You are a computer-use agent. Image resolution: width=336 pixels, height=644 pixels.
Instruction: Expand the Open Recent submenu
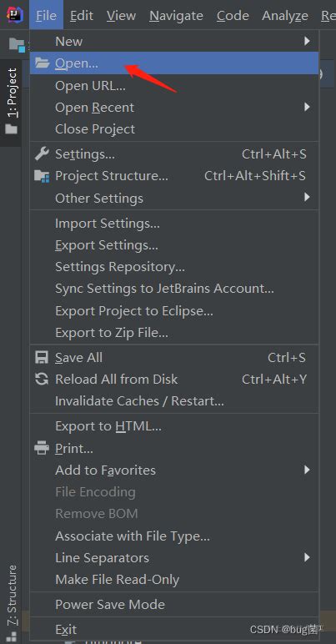click(307, 108)
